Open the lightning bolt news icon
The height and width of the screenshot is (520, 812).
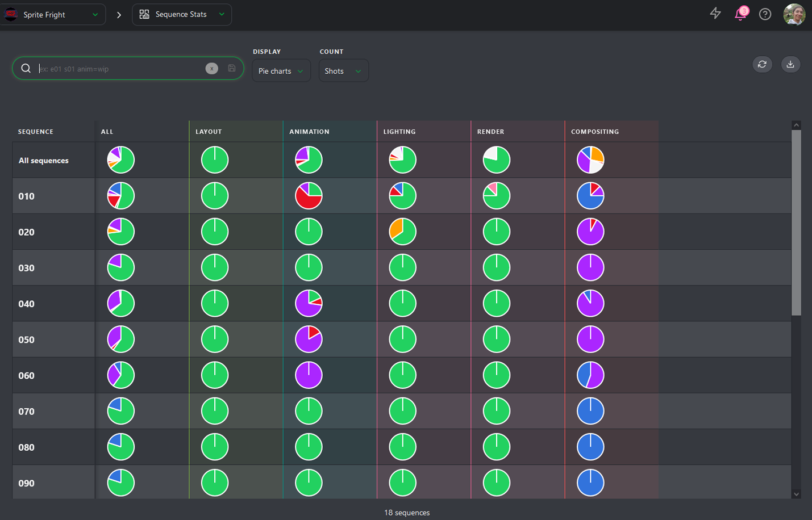click(715, 14)
